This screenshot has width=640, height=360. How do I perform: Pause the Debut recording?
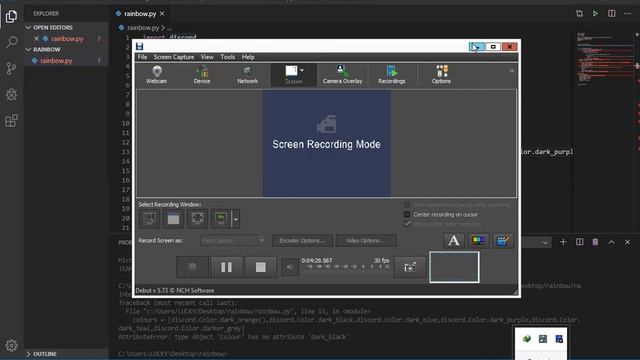pos(226,267)
